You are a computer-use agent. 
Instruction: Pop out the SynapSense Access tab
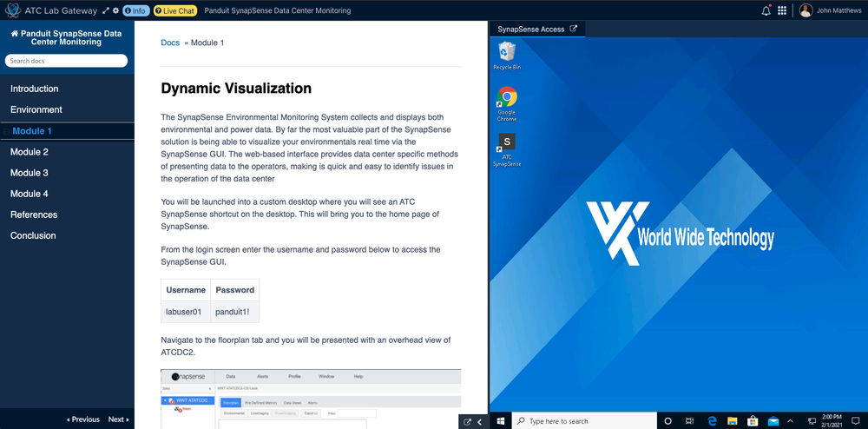573,29
